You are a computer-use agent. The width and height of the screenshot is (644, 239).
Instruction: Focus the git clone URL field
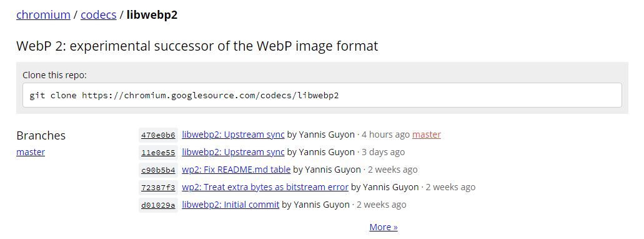322,96
